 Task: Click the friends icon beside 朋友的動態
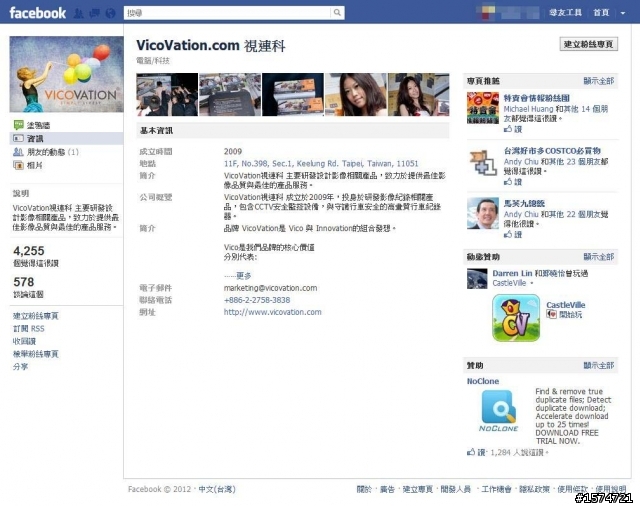[18, 152]
